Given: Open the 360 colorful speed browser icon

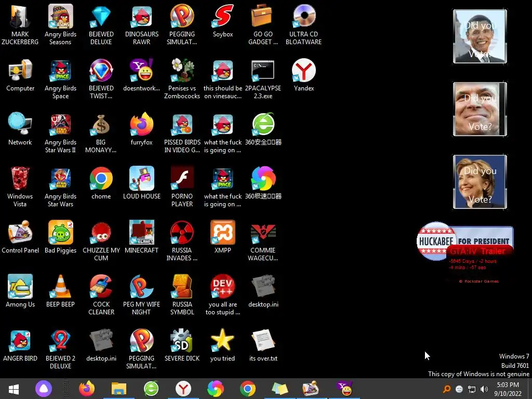Looking at the screenshot, I should pos(263,183).
